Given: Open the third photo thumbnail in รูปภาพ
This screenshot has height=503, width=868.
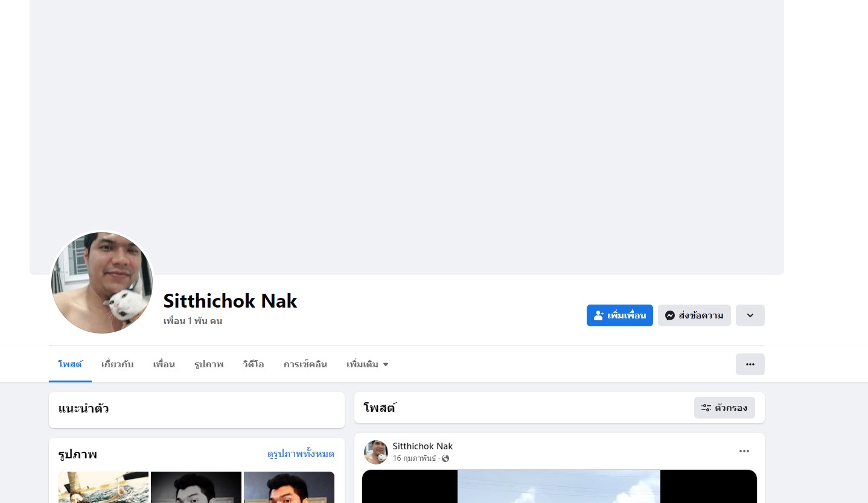Looking at the screenshot, I should 289,487.
